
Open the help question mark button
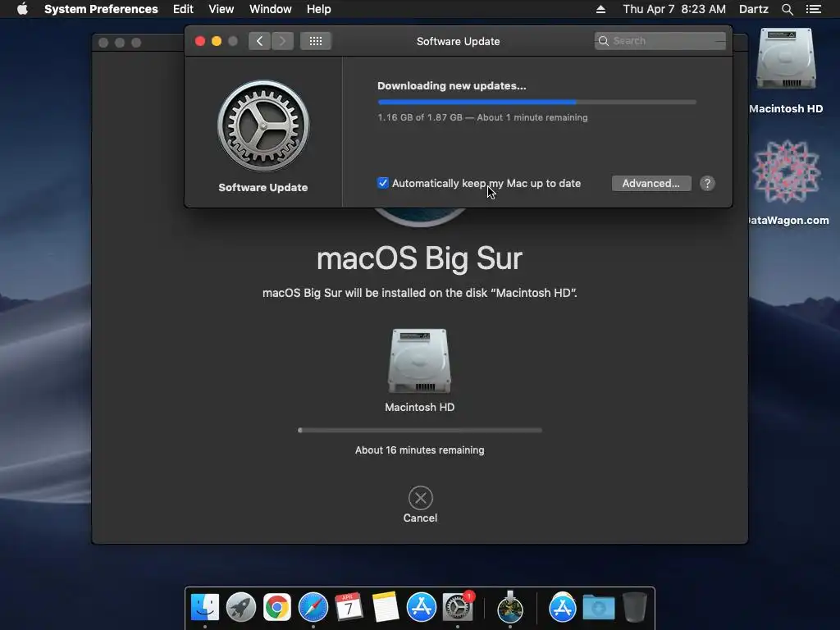[707, 183]
